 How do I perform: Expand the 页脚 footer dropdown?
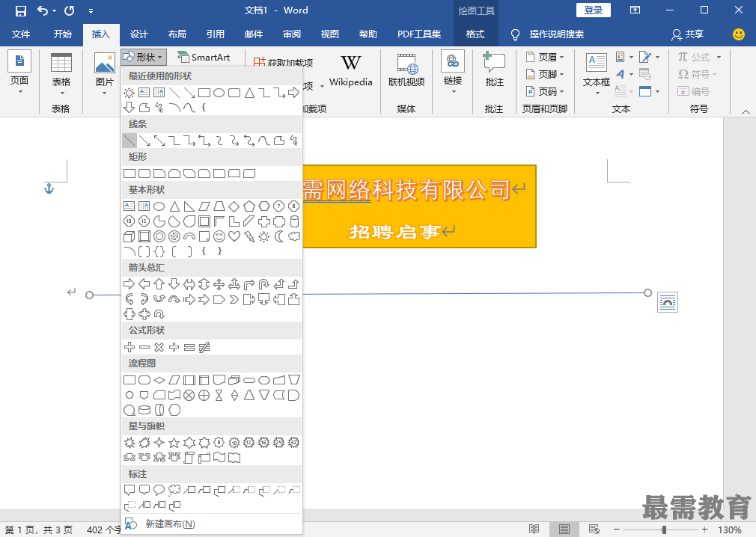(546, 74)
